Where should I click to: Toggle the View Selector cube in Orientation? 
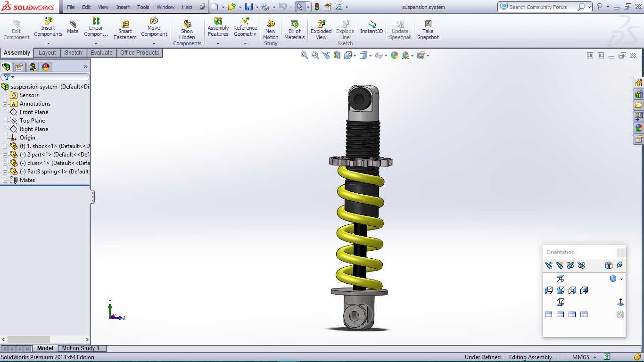coord(609,265)
